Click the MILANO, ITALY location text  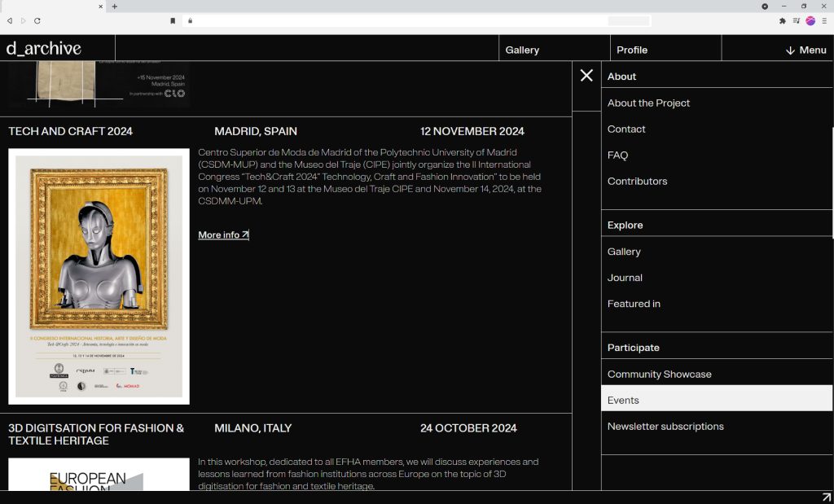[x=253, y=428]
